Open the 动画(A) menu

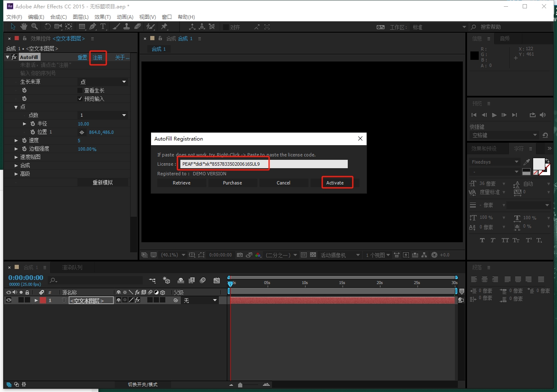pyautogui.click(x=125, y=17)
